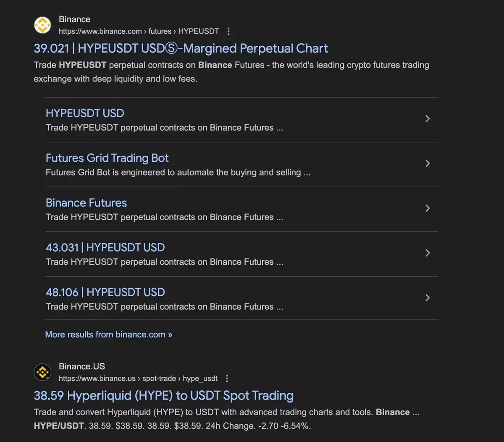Click the Binance favicon logo

tap(42, 25)
